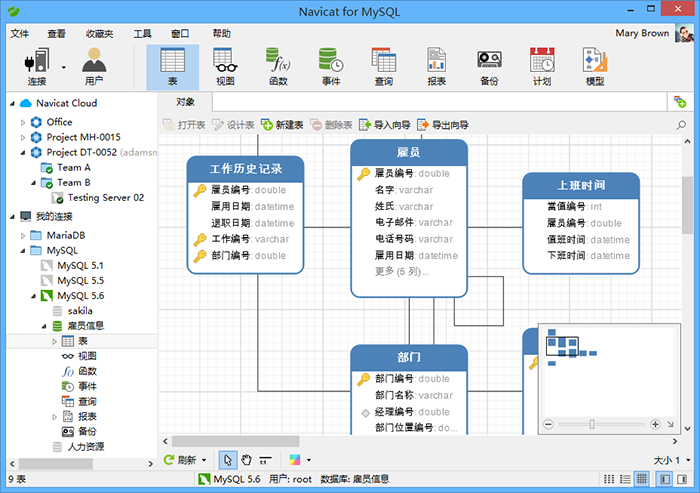Switch to ER diagram view mode
Image resolution: width=700 pixels, height=493 pixels.
click(x=642, y=479)
